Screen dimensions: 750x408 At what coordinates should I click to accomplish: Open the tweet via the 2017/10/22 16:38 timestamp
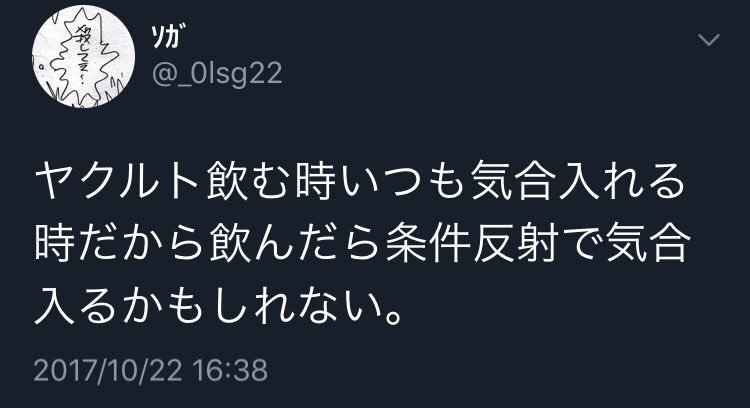pos(151,371)
